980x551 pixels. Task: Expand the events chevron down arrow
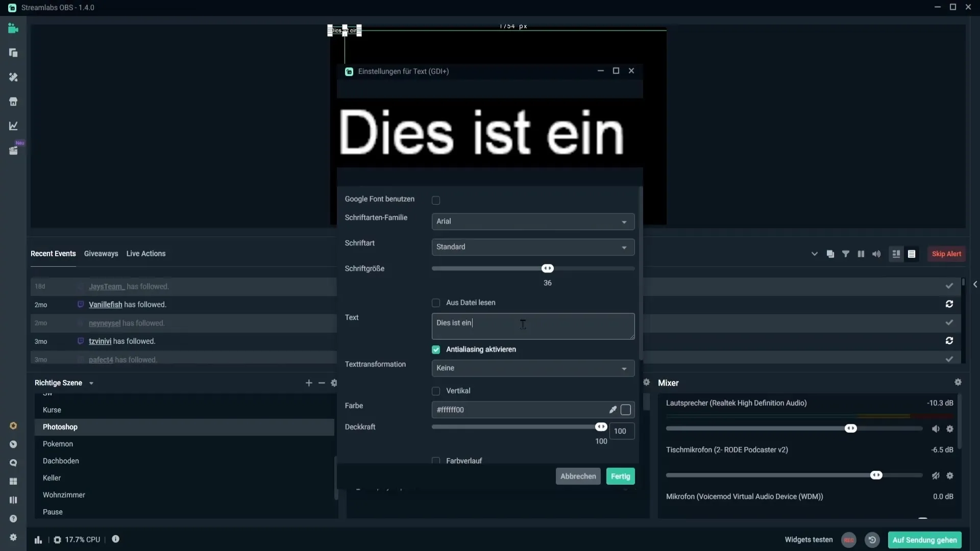coord(815,254)
